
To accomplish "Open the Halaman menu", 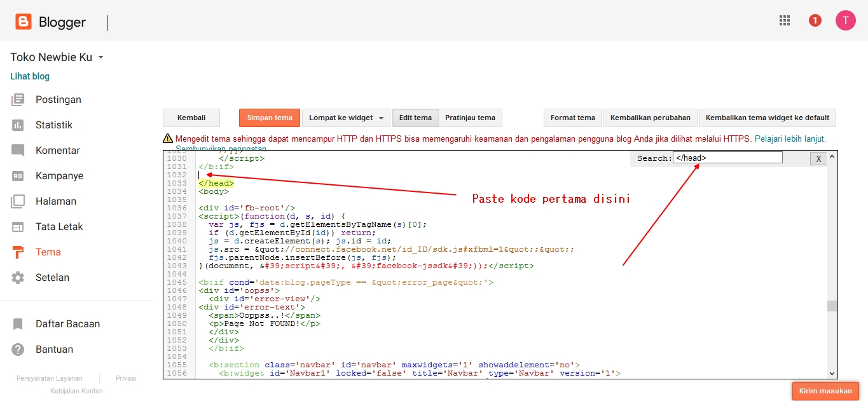I will (x=56, y=201).
